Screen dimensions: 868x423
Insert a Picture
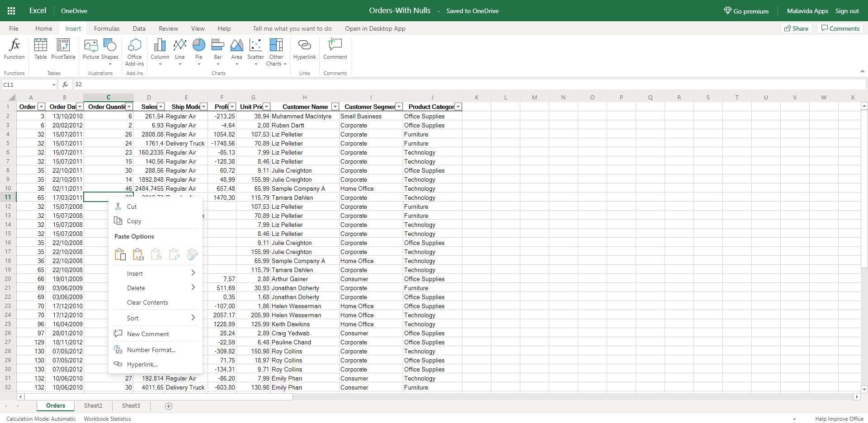click(91, 49)
